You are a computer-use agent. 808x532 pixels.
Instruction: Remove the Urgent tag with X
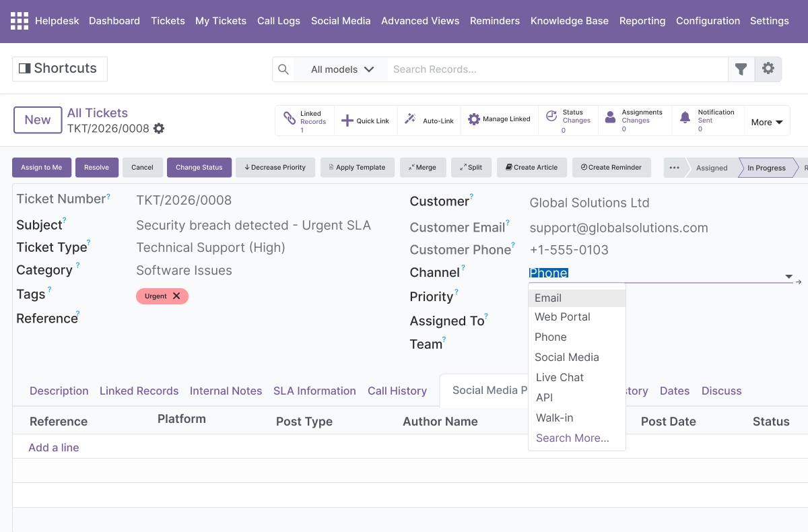point(176,296)
